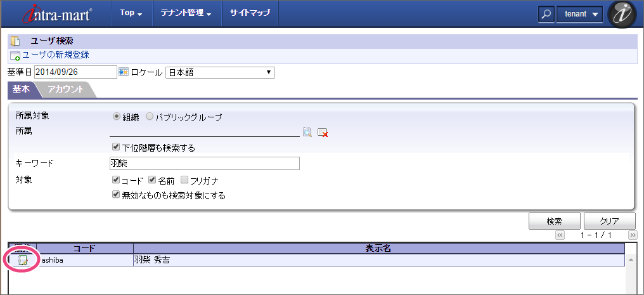Go to the previous results page arrow

(560, 235)
